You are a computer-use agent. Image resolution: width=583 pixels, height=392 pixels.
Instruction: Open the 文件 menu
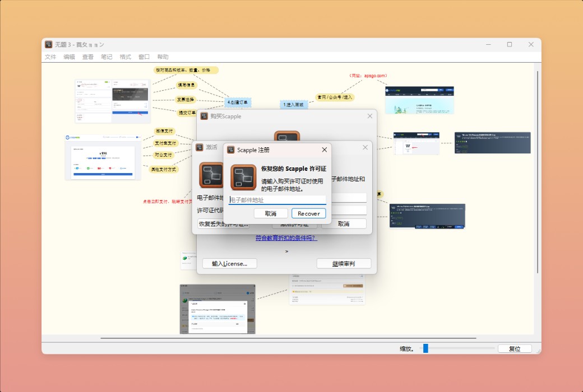(x=50, y=57)
